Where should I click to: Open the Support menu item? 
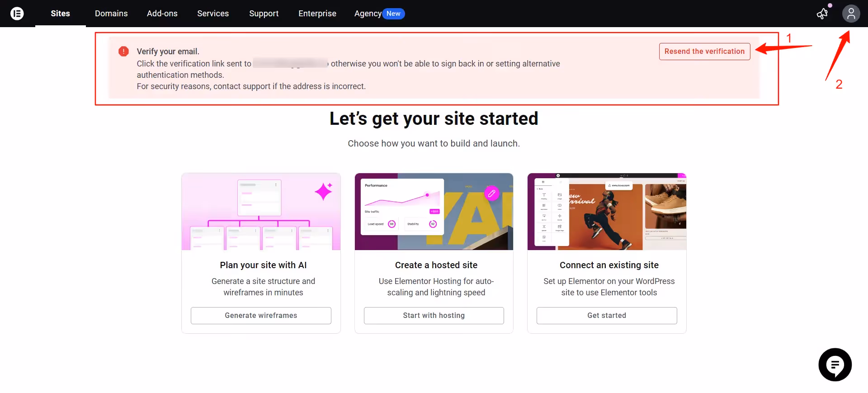click(264, 14)
